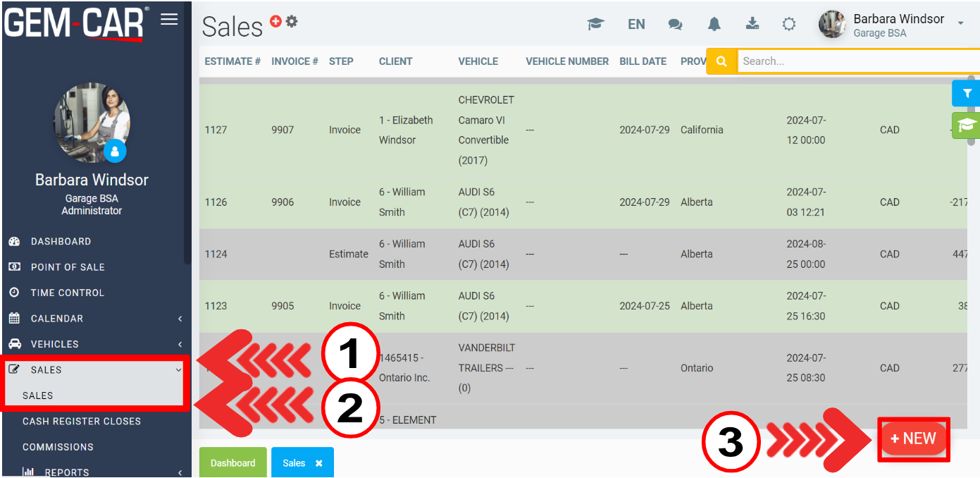Click the download icon in top bar
Image resolution: width=980 pixels, height=478 pixels.
tap(752, 24)
